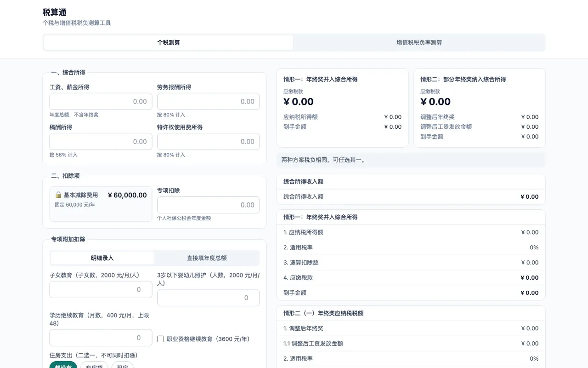The height and width of the screenshot is (368, 588).
Task: Select the 学历继续教育 months input
Action: coord(101,338)
